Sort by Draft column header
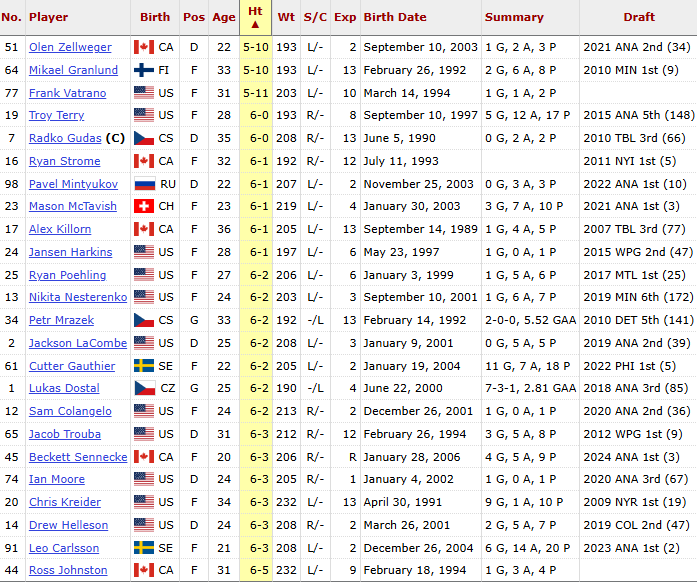The image size is (697, 582). [x=639, y=17]
